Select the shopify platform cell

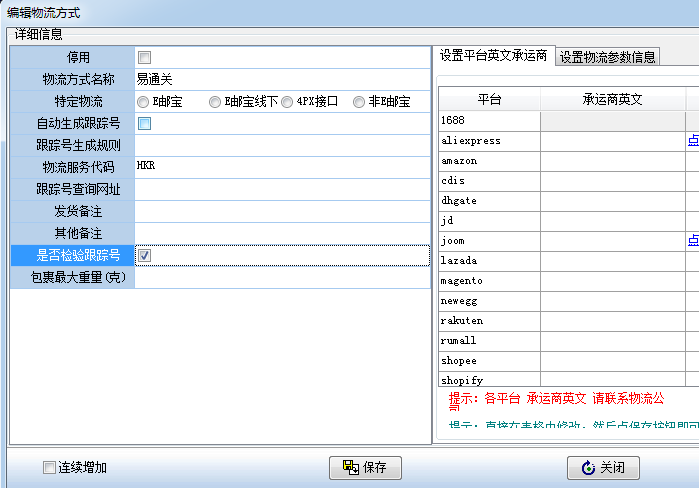point(489,379)
